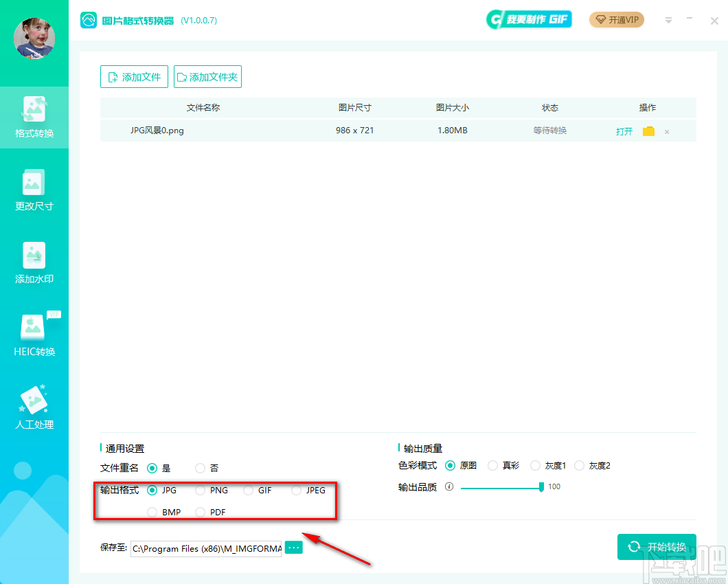
Task: Open the HEIC转换 conversion tool
Action: point(34,335)
